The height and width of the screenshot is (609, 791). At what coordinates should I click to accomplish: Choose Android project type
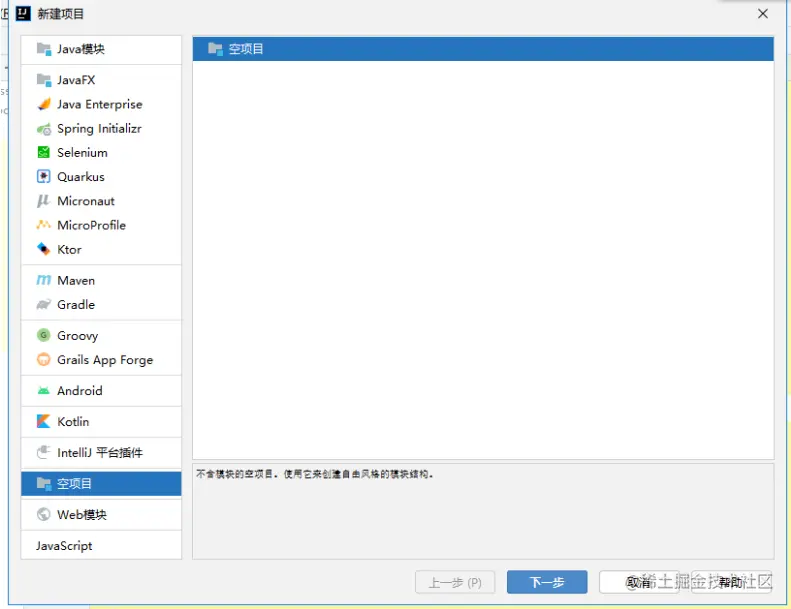[x=101, y=391]
